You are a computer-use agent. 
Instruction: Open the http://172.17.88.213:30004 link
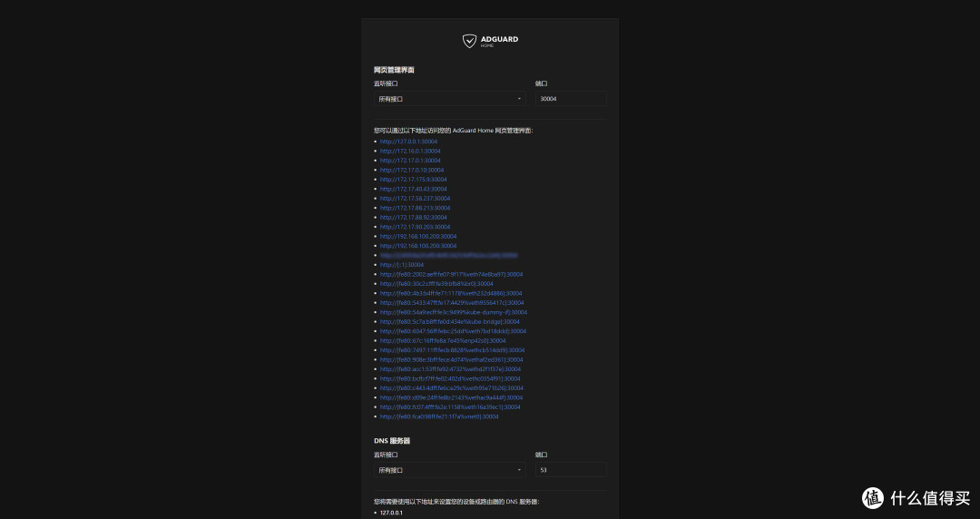[x=415, y=208]
